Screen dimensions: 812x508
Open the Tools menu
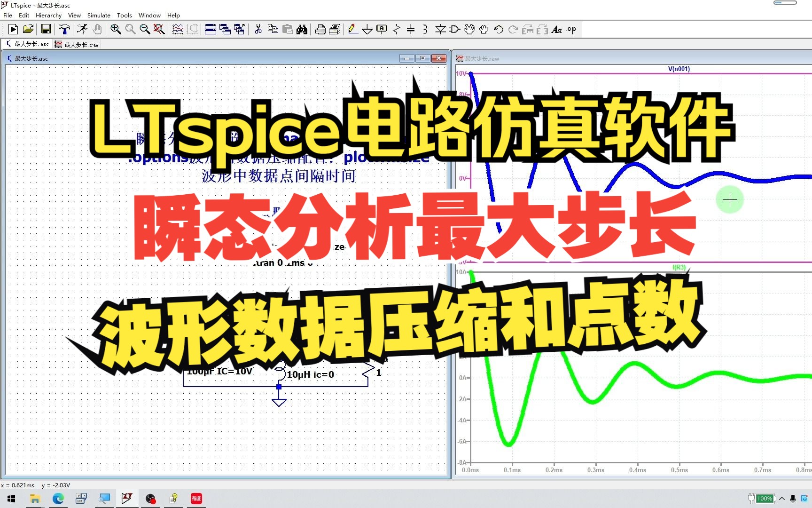[124, 15]
